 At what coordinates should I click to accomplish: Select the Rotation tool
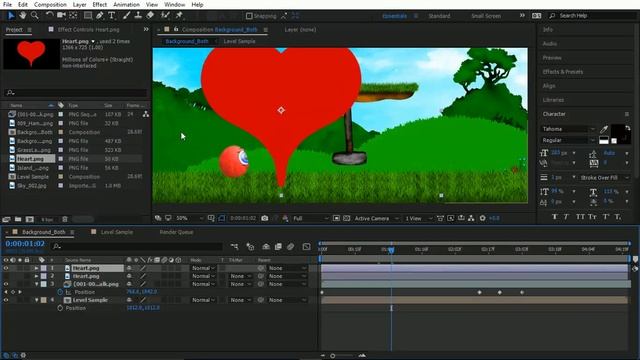(x=49, y=16)
